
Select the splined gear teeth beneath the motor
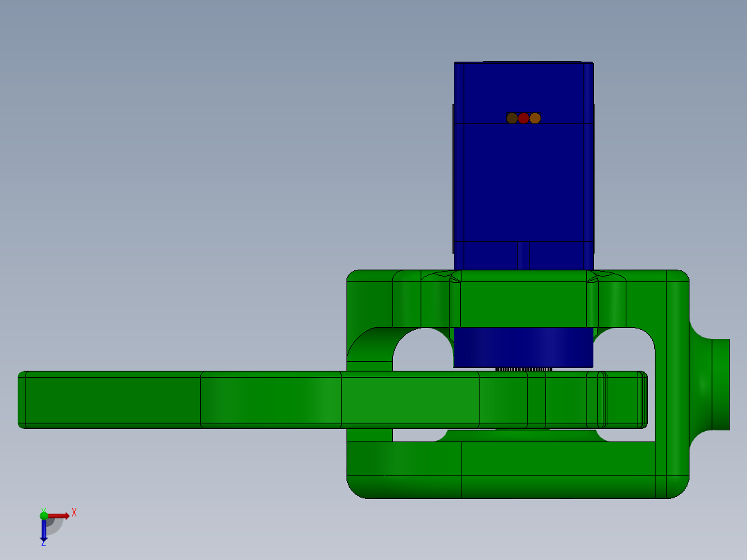click(524, 369)
